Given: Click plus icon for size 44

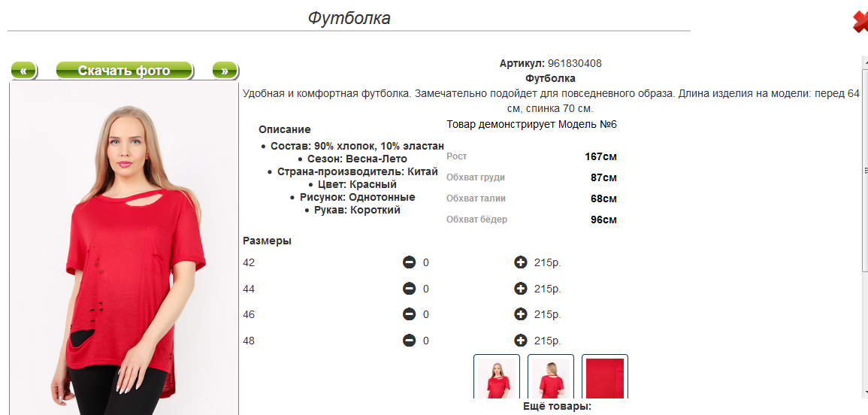Looking at the screenshot, I should [520, 289].
